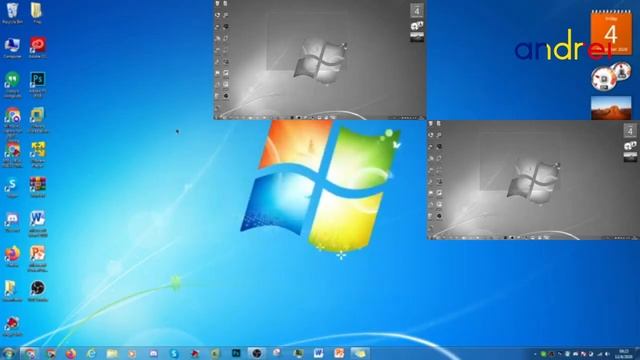Switch to OBS Studio on the taskbar
The width and height of the screenshot is (640, 360).
coord(257,353)
